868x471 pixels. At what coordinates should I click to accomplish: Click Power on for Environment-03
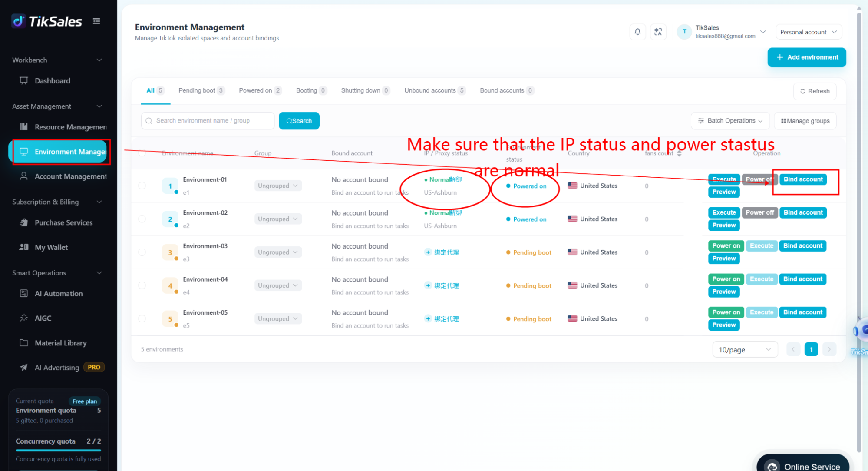(x=726, y=246)
